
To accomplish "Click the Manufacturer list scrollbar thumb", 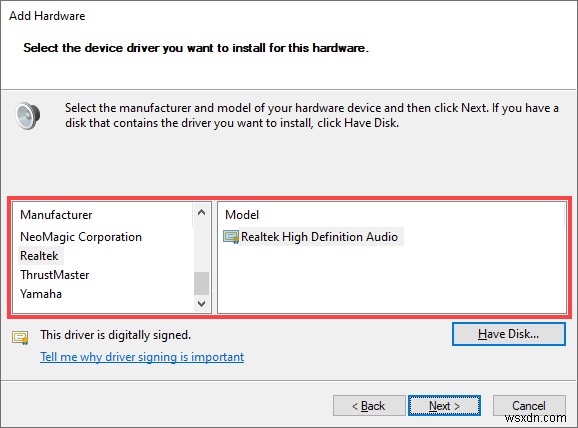I will [x=201, y=283].
